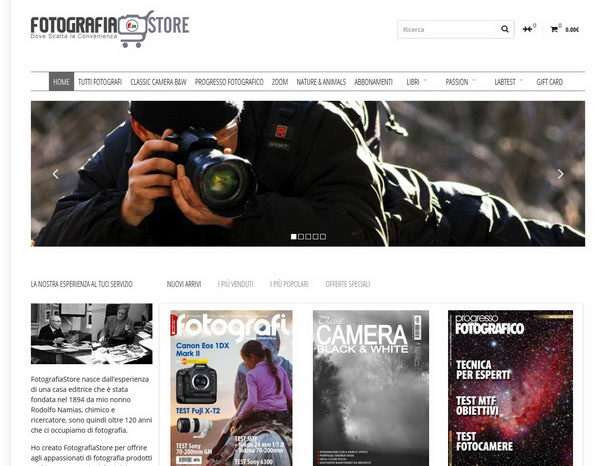This screenshot has height=466, width=600.
Task: Click the FotografiaStore logo
Action: point(110,29)
